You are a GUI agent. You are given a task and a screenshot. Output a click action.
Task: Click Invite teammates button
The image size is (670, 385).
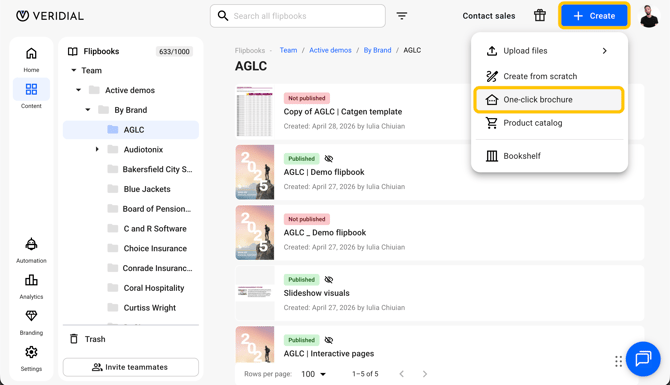(131, 367)
